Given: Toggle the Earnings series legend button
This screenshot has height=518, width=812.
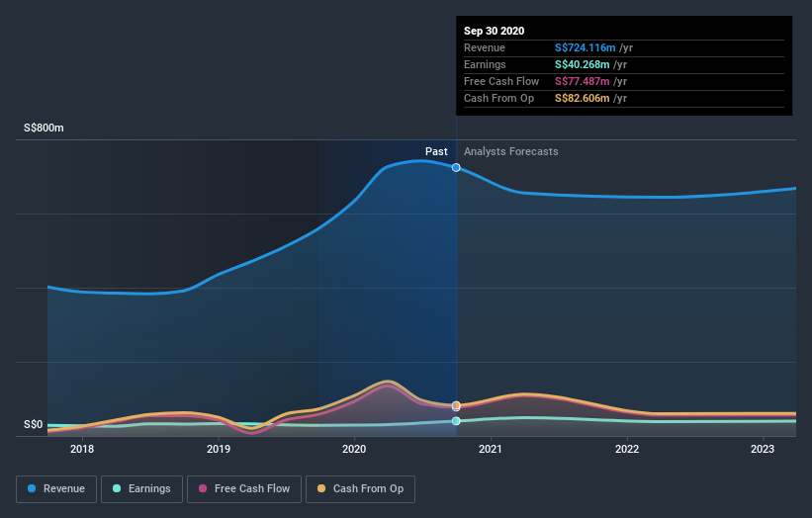Looking at the screenshot, I should click(141, 489).
